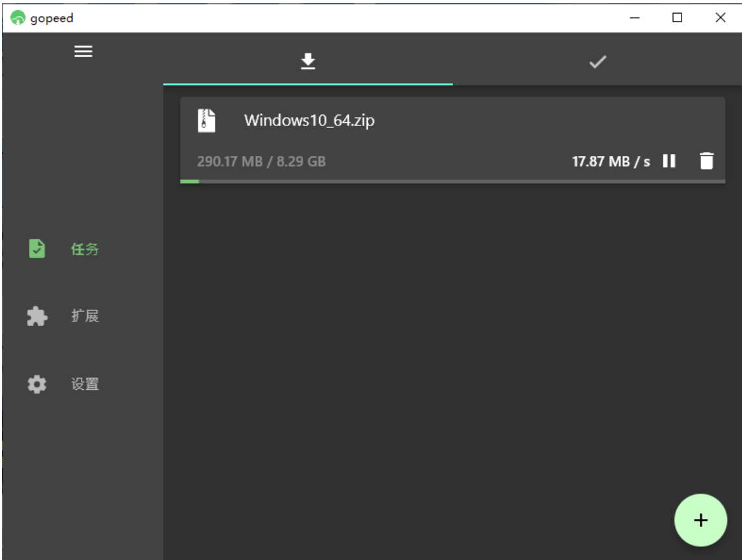Image resolution: width=742 pixels, height=560 pixels.
Task: Minimize the gopeed window
Action: (x=635, y=18)
